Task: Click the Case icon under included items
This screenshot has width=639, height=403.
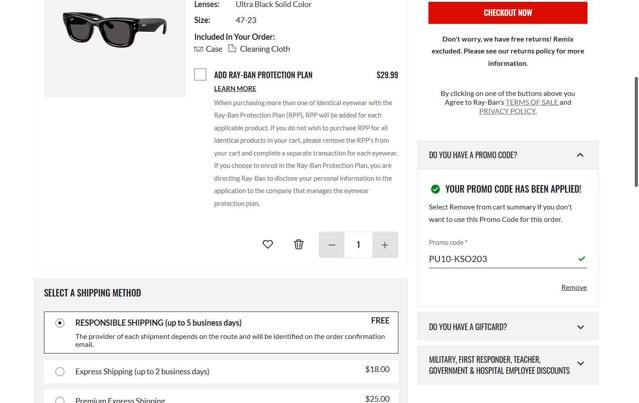Action: click(x=199, y=49)
